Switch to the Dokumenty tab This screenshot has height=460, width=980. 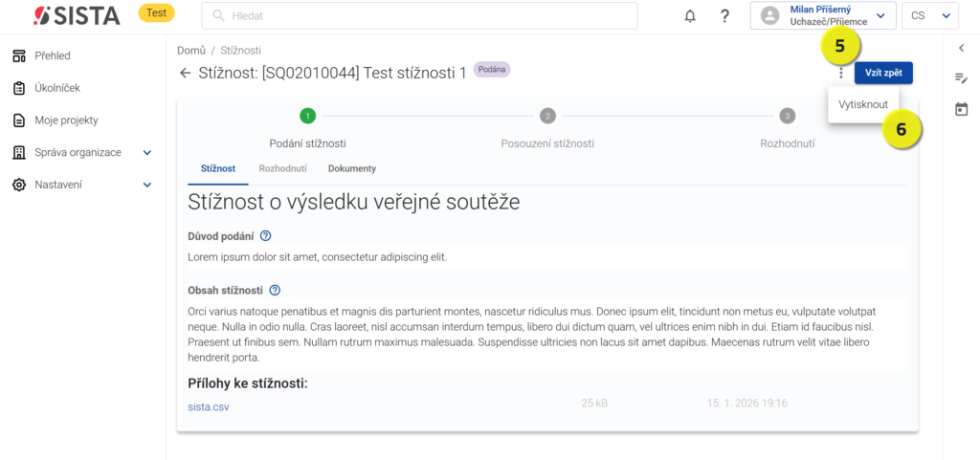click(351, 168)
